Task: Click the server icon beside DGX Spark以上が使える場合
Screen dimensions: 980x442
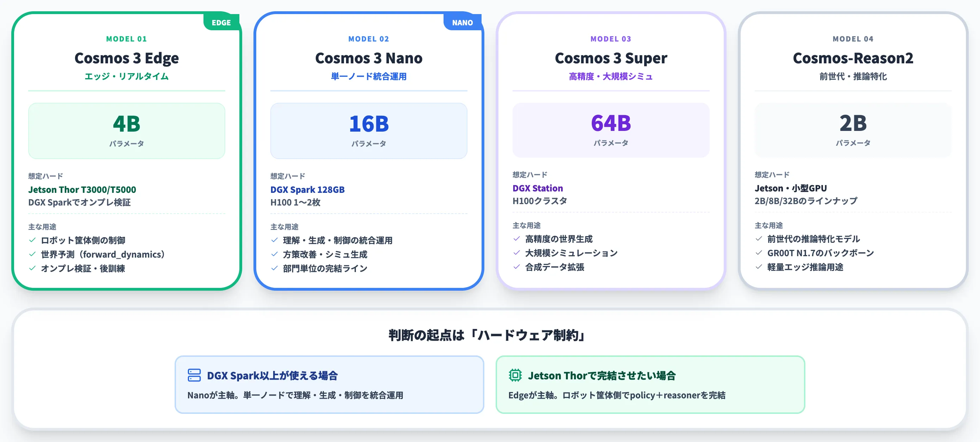Action: point(194,375)
